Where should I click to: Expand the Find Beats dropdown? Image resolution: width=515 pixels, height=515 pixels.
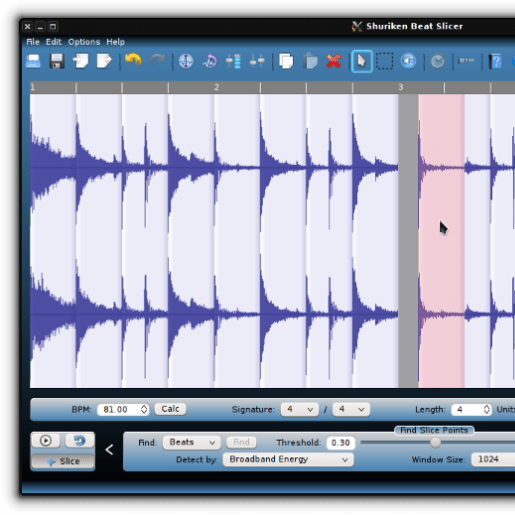coord(191,442)
